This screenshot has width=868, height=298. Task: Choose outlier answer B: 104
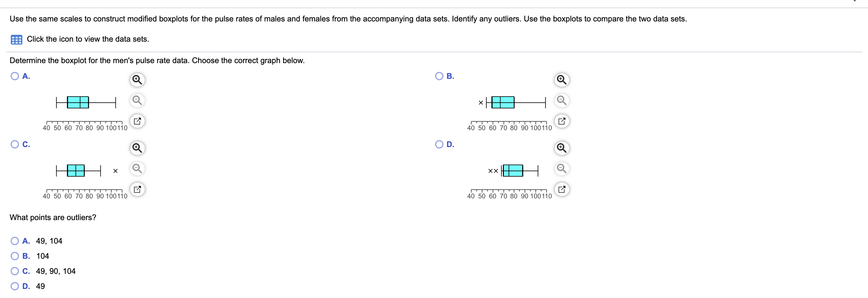[x=15, y=256]
